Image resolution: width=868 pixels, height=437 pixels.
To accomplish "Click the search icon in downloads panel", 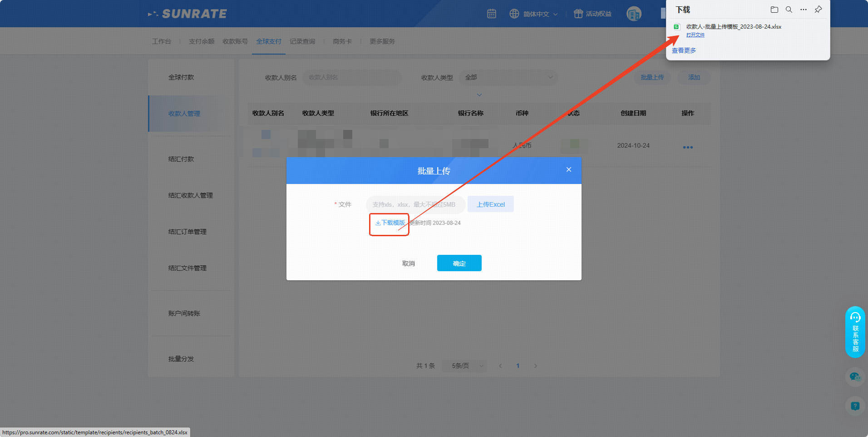I will pos(789,10).
